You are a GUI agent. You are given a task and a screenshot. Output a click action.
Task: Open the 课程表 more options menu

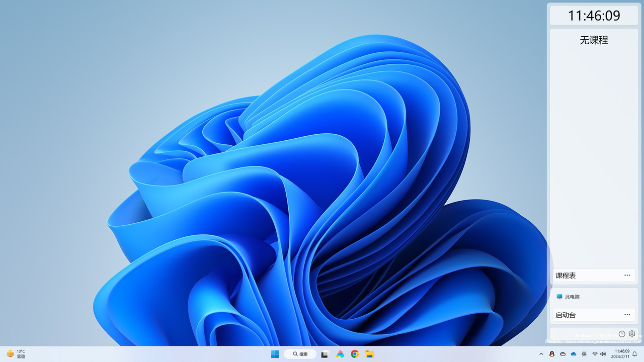coord(627,275)
